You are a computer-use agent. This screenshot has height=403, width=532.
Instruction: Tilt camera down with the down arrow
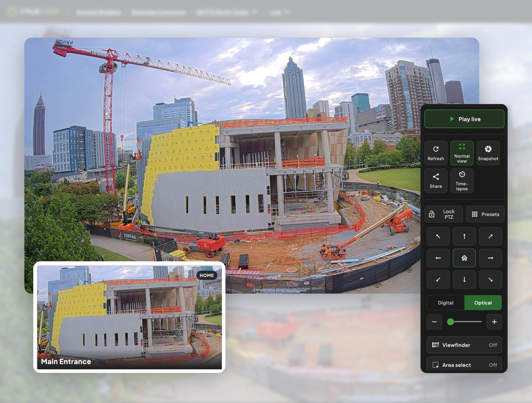coord(464,279)
